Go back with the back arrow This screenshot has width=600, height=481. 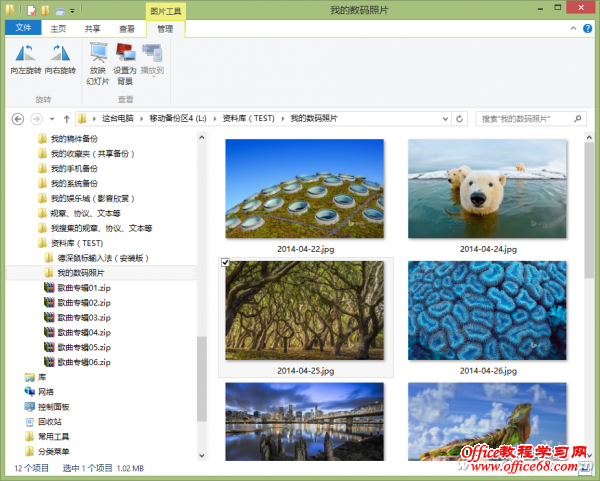(18, 119)
